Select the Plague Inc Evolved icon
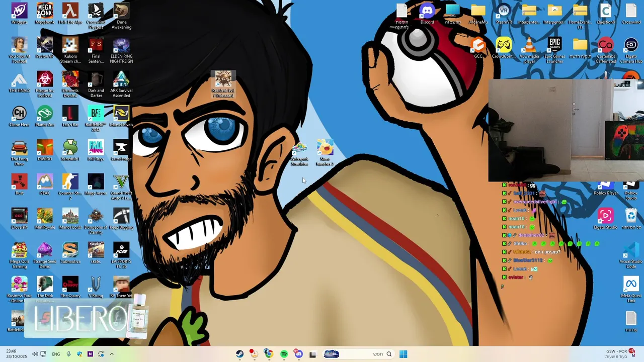The height and width of the screenshot is (362, 644). [x=45, y=84]
